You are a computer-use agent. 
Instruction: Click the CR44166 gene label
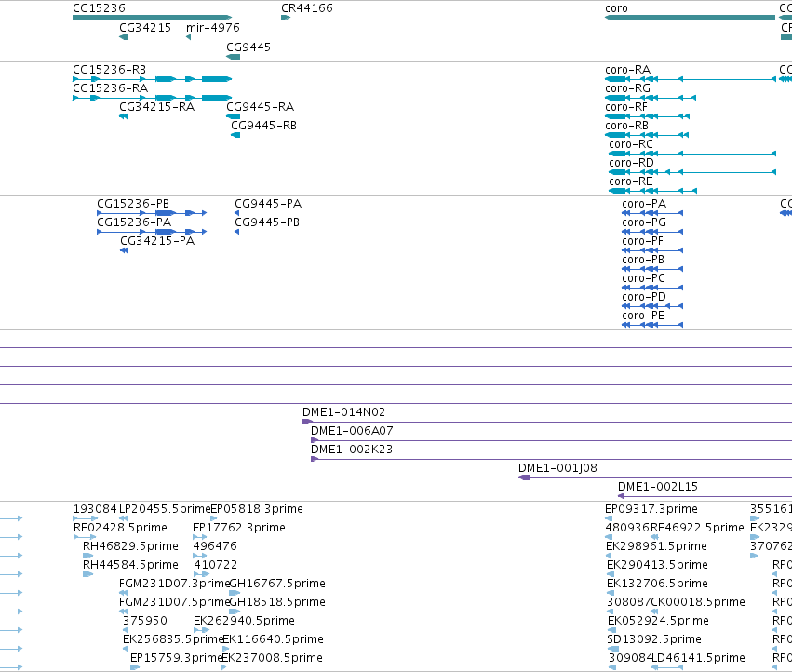click(306, 8)
